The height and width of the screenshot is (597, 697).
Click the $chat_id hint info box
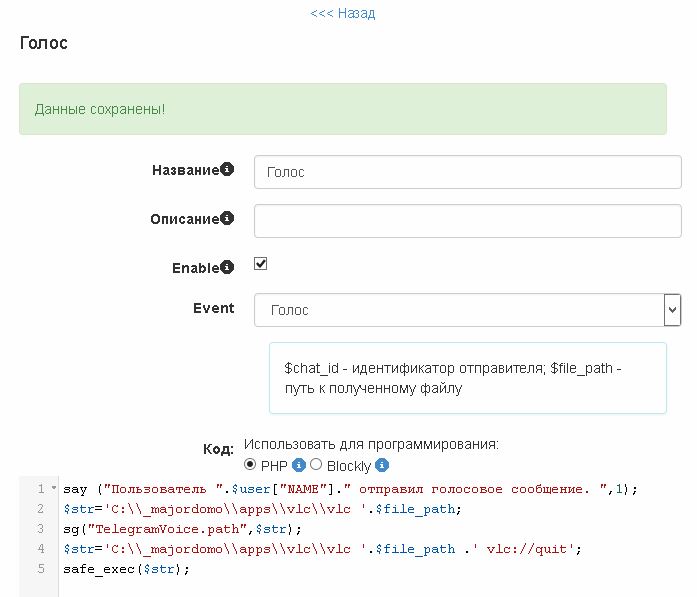[467, 378]
